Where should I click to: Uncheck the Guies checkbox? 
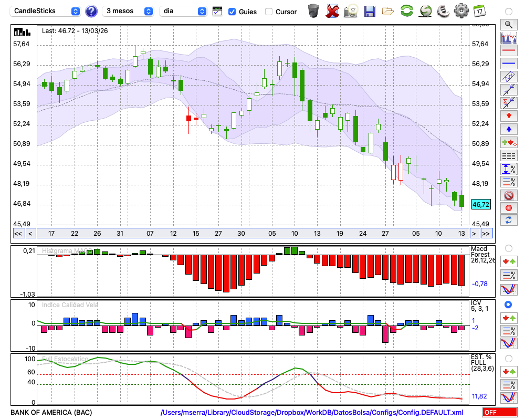tap(232, 12)
